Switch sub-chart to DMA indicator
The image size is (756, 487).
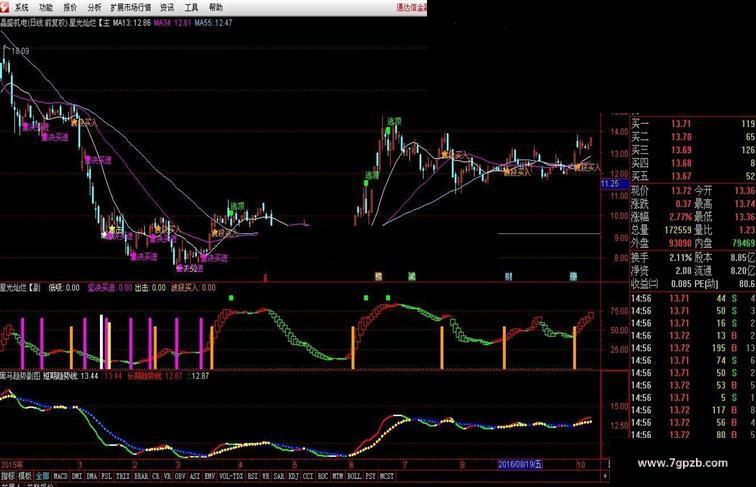point(92,476)
